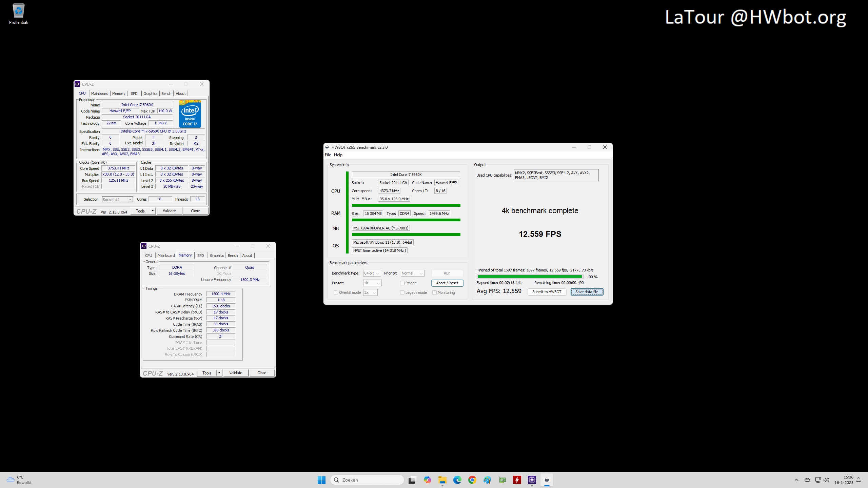Enable the Overkill mode checkbox

[x=336, y=292]
